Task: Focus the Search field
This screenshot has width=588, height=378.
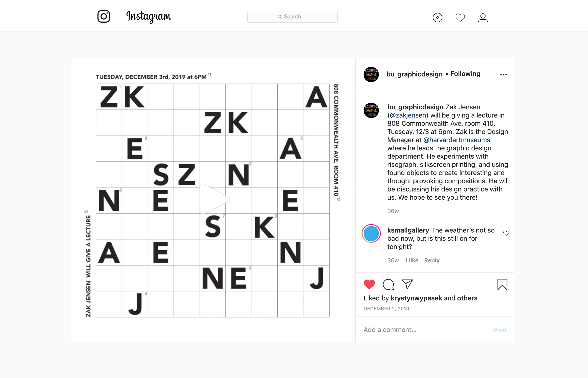Action: [x=292, y=17]
